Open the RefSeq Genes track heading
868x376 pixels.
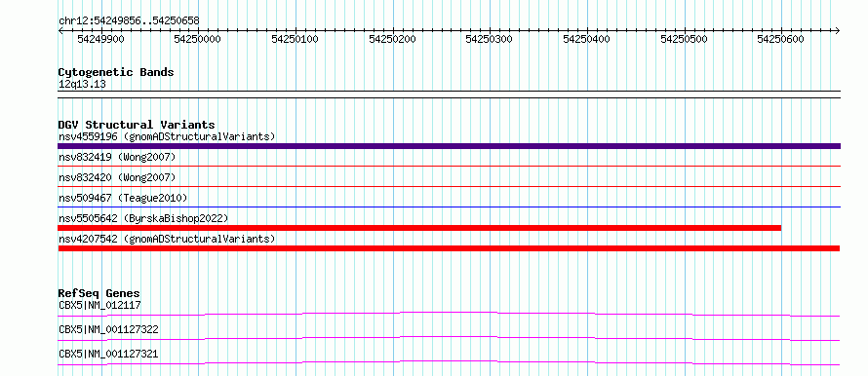coord(99,293)
